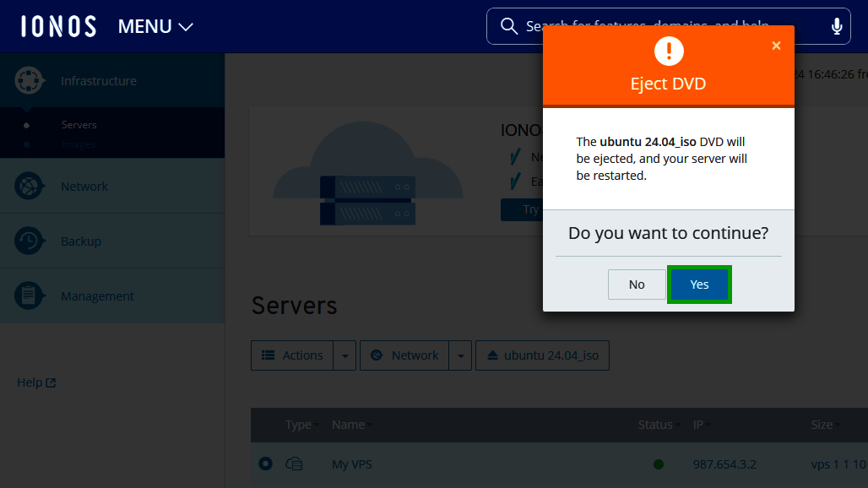Viewport: 868px width, 488px height.
Task: Select Servers in the sidebar
Action: [x=79, y=125]
